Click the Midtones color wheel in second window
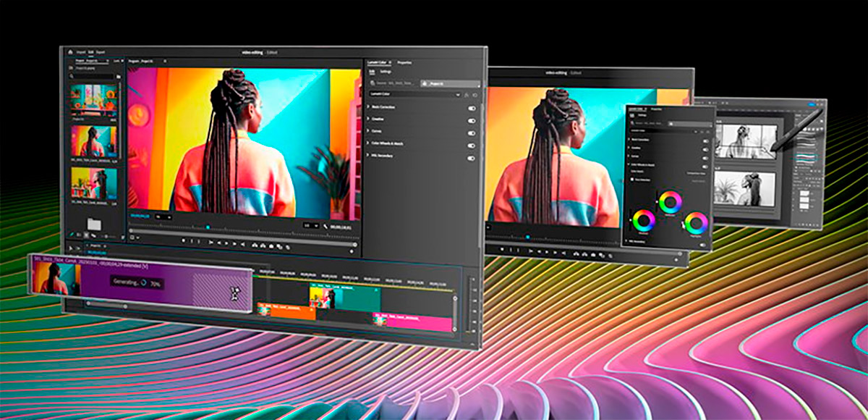 671,202
